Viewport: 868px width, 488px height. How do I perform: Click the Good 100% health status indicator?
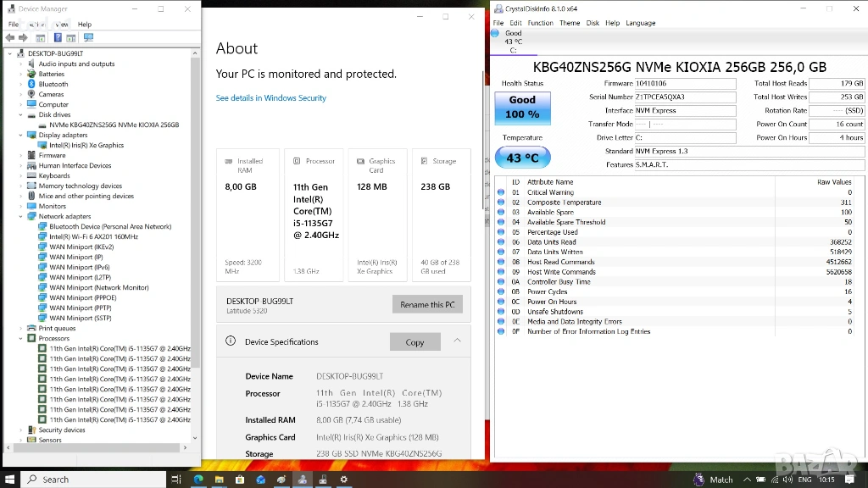522,107
